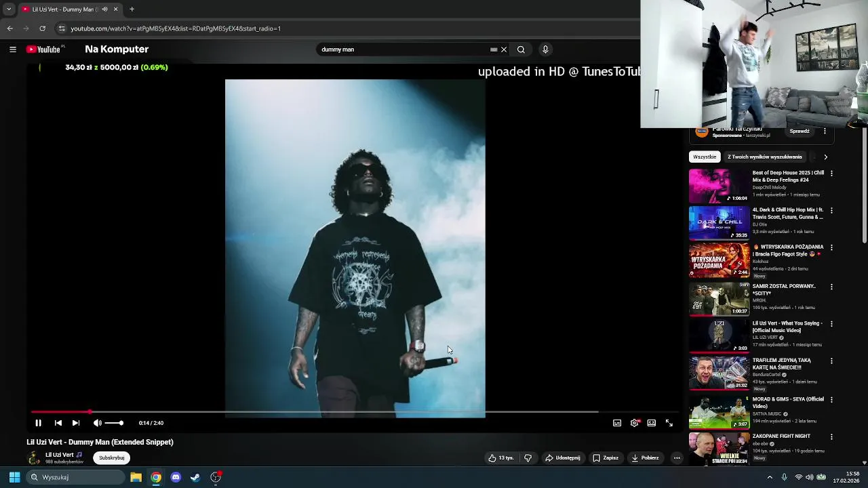The height and width of the screenshot is (488, 868).
Task: Open options for 'TRAFIŁEM JEDYNĄ TAKĄ KARTĘ'
Action: pyautogui.click(x=831, y=361)
